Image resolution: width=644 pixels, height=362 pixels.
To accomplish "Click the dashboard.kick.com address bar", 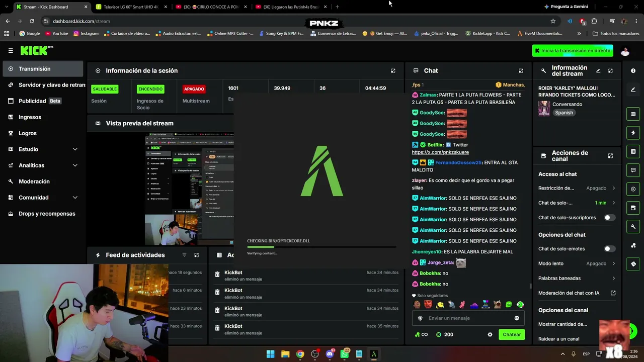I will [x=297, y=21].
